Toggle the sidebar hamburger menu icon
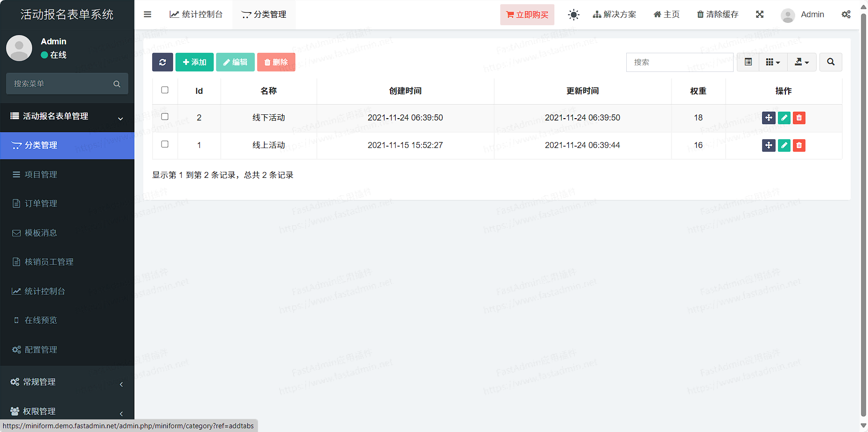868x432 pixels. pos(147,14)
